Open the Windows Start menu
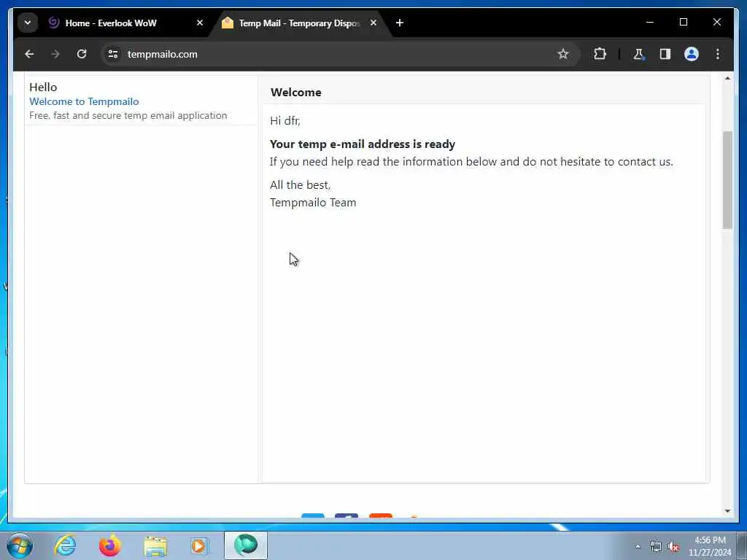Image resolution: width=747 pixels, height=560 pixels. click(x=20, y=545)
